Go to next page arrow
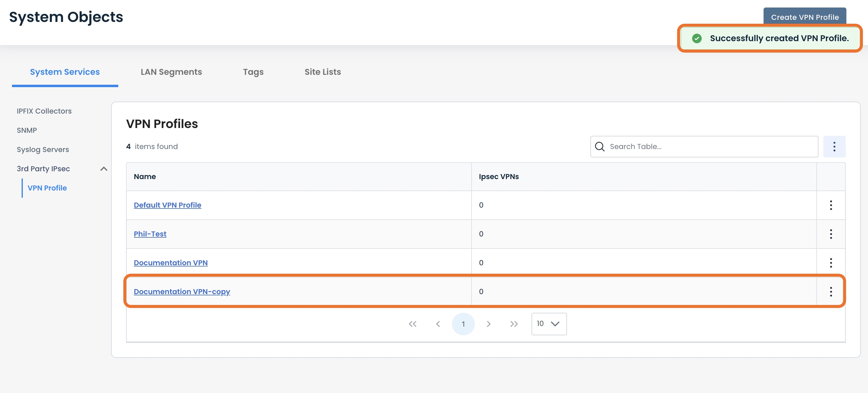868x393 pixels. click(489, 324)
